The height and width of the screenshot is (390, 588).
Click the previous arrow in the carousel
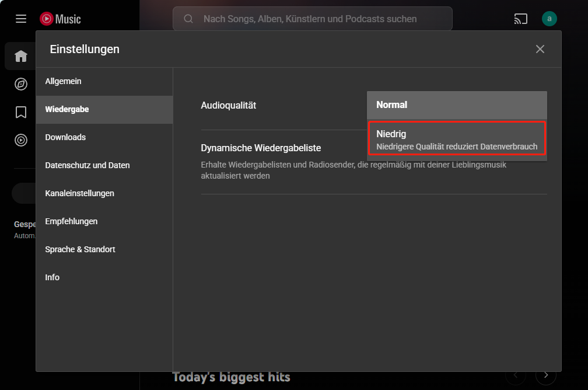(x=516, y=375)
